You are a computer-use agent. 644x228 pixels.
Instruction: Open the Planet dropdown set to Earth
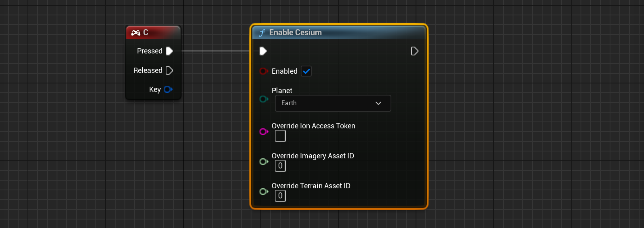tap(333, 103)
